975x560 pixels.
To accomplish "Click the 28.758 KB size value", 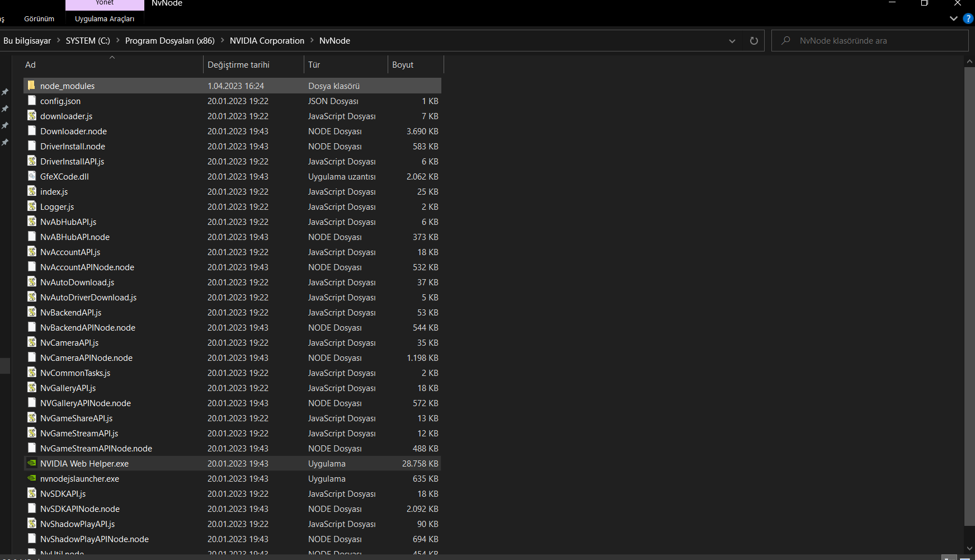I will [x=420, y=463].
